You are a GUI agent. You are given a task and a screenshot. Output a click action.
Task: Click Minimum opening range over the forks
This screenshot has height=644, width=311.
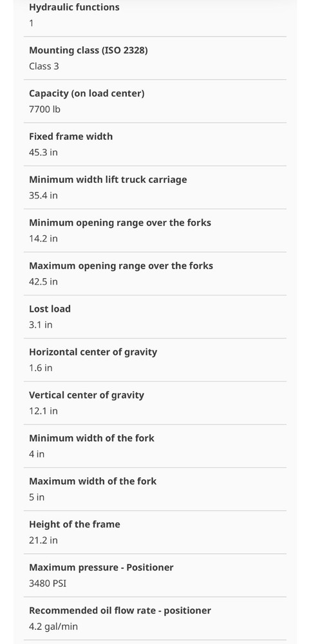tap(120, 223)
